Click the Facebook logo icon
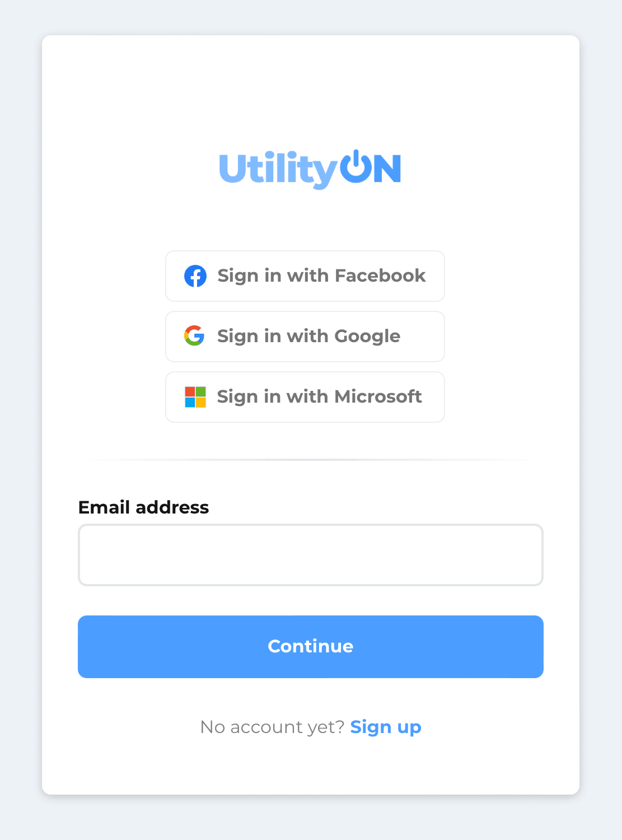The width and height of the screenshot is (622, 840). click(195, 276)
